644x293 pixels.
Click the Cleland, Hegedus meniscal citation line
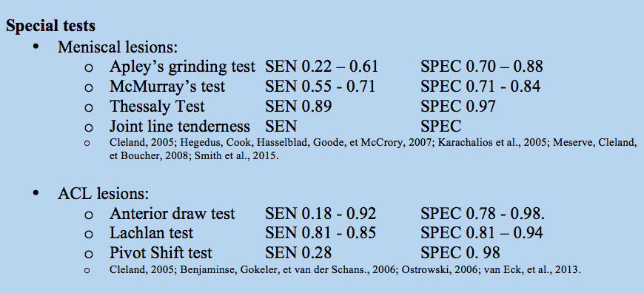(373, 144)
